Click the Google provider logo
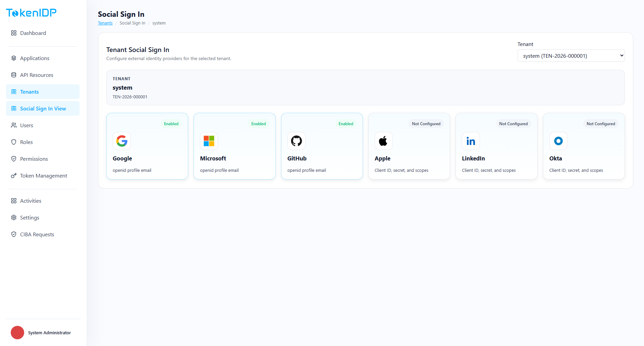Viewport: 644px width, 346px height. [x=122, y=141]
